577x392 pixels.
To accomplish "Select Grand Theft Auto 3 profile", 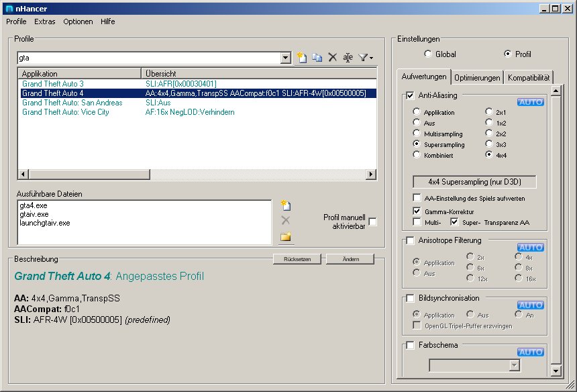I will (x=52, y=83).
